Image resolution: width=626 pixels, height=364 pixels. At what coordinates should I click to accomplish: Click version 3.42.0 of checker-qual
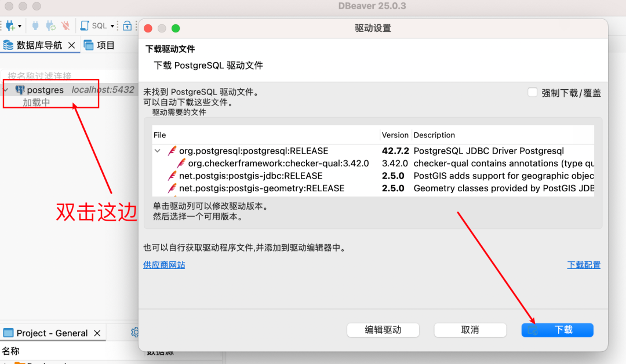pos(395,163)
